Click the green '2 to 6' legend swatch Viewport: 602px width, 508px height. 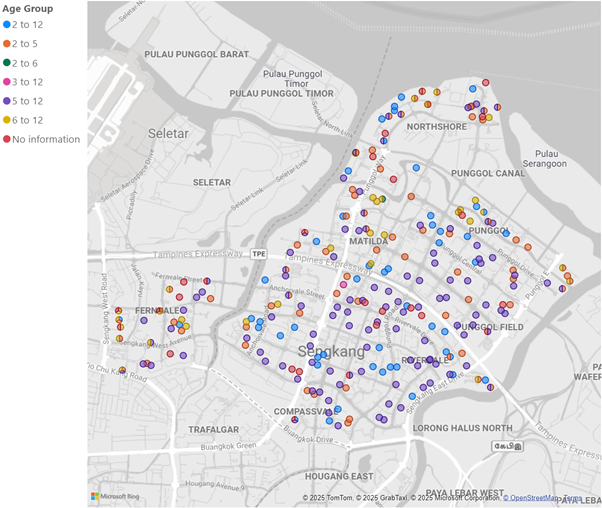(7, 63)
